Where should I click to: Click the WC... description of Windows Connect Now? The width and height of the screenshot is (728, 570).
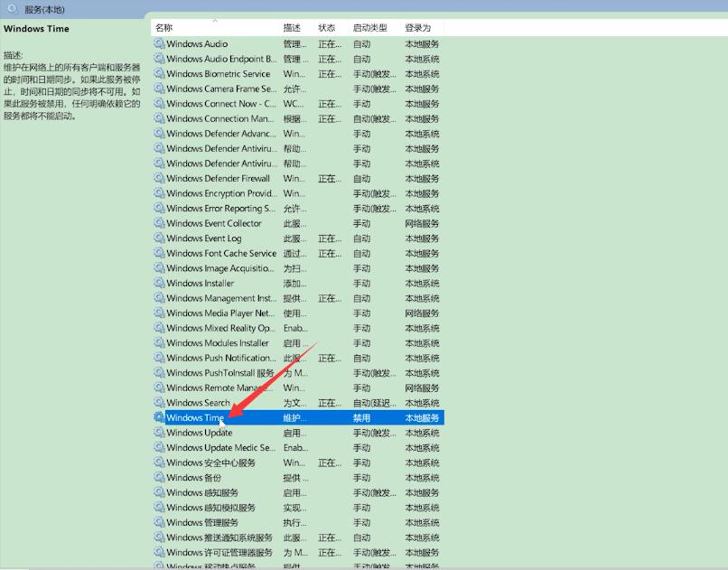294,104
